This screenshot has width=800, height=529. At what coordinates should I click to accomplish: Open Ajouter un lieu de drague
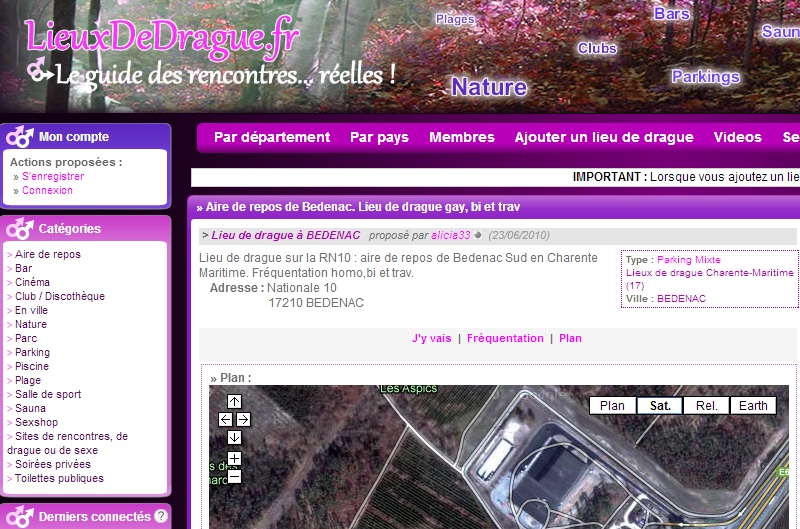604,137
